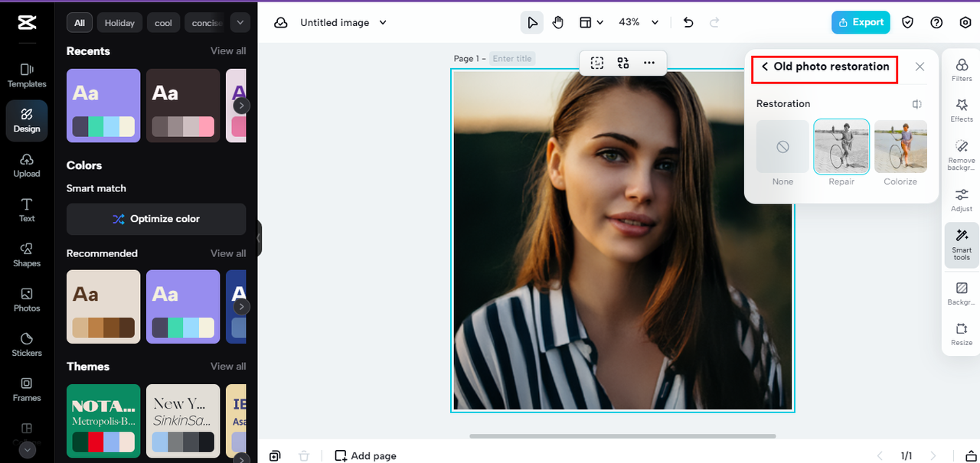The image size is (980, 463).
Task: Apply the green NOTA Metropolis theme
Action: pos(103,421)
